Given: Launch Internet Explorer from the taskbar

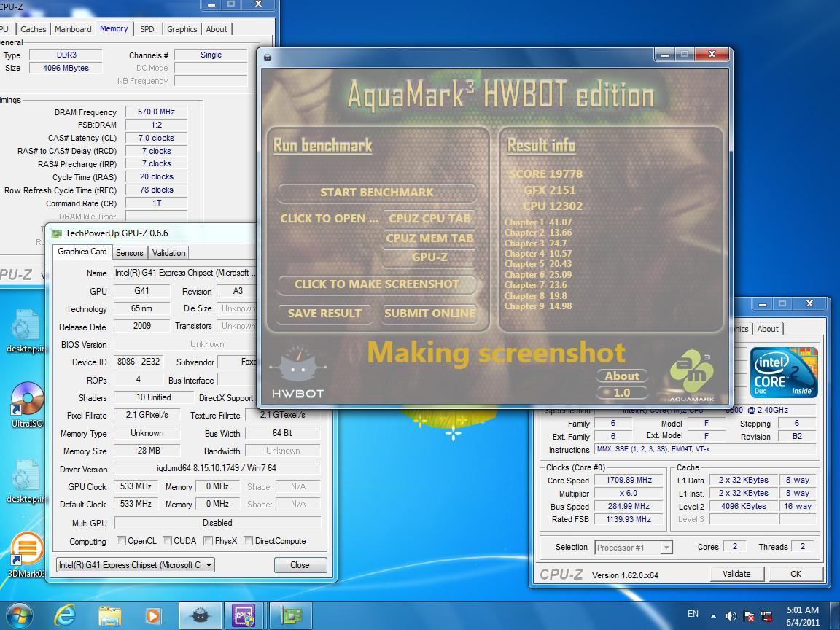Looking at the screenshot, I should tap(65, 615).
